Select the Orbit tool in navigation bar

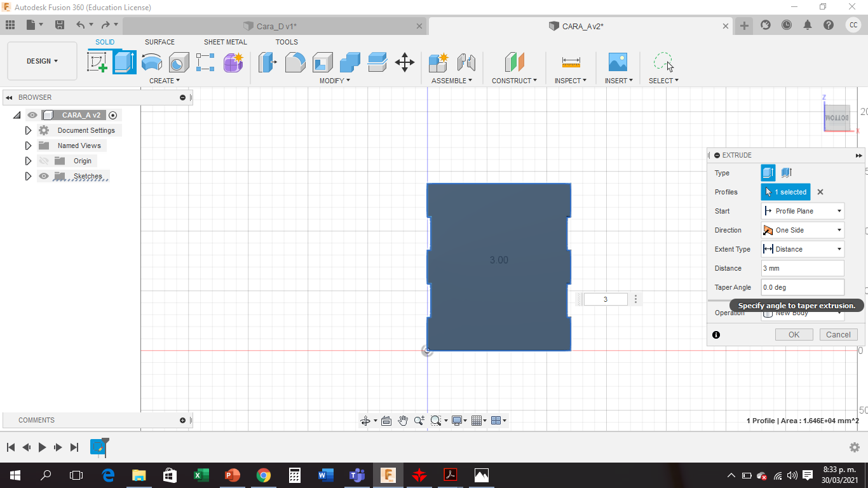[x=365, y=421]
